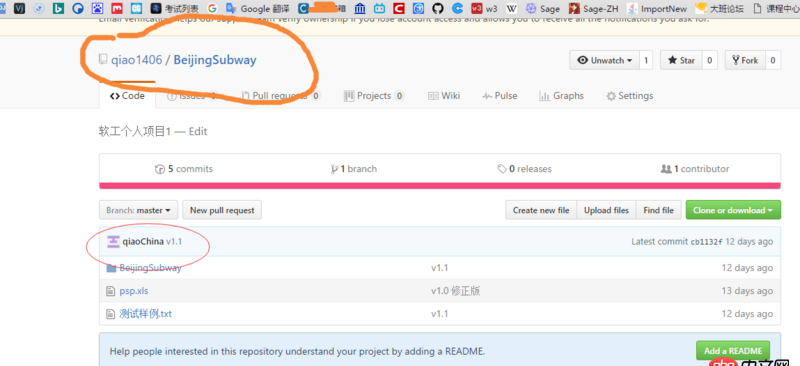Image resolution: width=800 pixels, height=366 pixels.
Task: Open the Baidu paw bookmark icon
Action: pyautogui.click(x=97, y=8)
